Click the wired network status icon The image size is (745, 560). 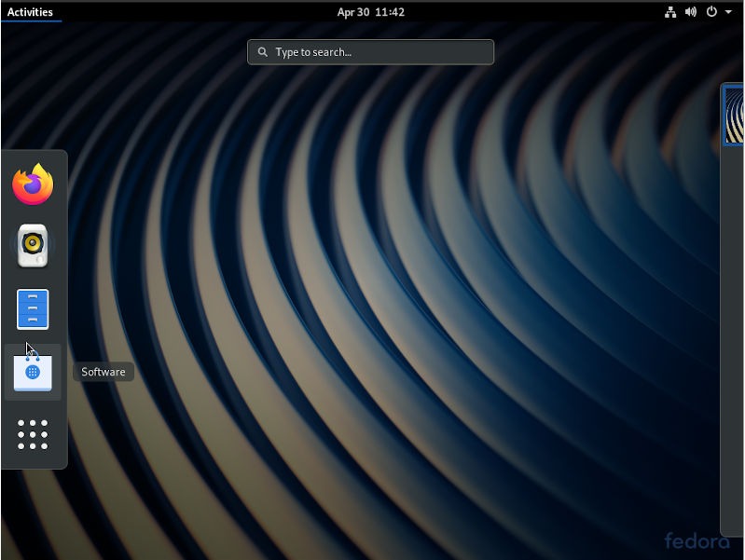[669, 12]
